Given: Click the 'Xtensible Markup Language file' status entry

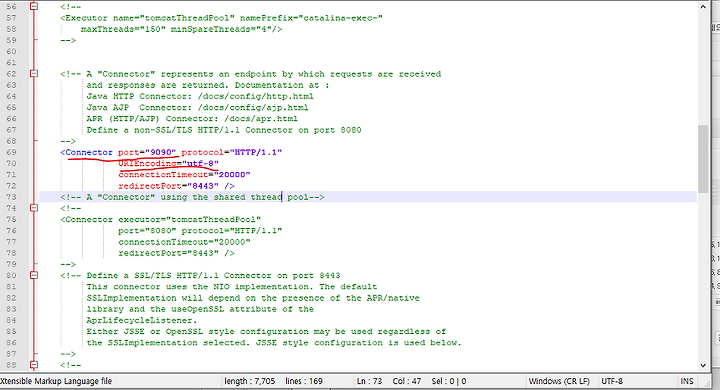Looking at the screenshot, I should click(x=56, y=381).
